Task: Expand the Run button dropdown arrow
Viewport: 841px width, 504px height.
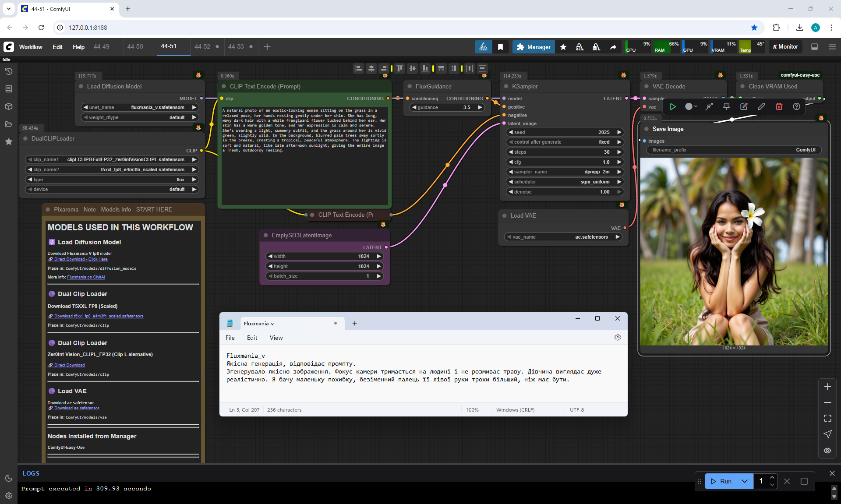Action: click(x=744, y=481)
